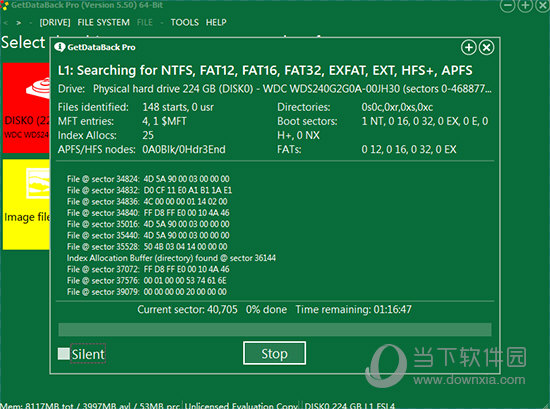Click the 'Index Allocation Buffer' sector 36144 line
The height and width of the screenshot is (409, 550).
[171, 258]
